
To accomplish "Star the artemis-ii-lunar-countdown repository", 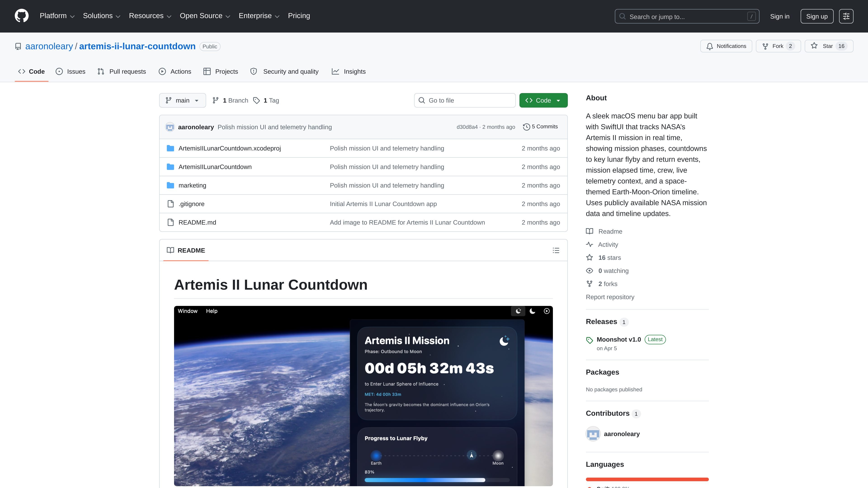I will 829,46.
